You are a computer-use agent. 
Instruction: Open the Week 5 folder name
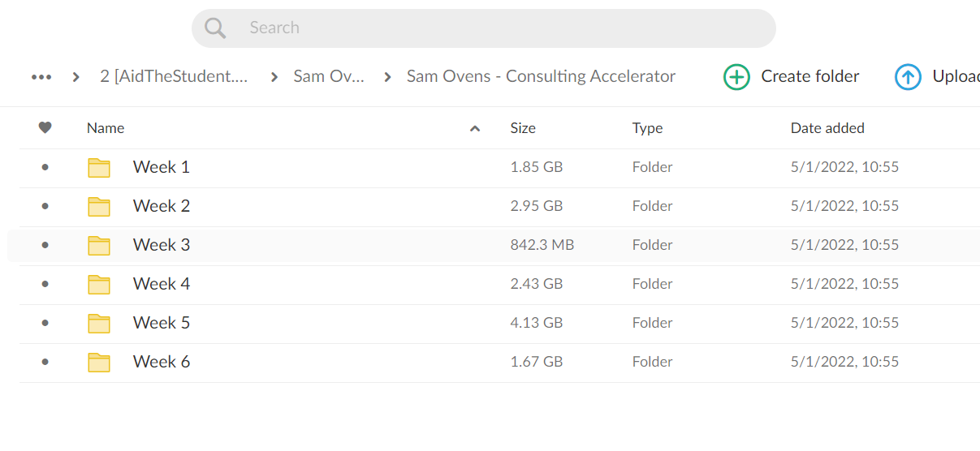click(x=162, y=323)
